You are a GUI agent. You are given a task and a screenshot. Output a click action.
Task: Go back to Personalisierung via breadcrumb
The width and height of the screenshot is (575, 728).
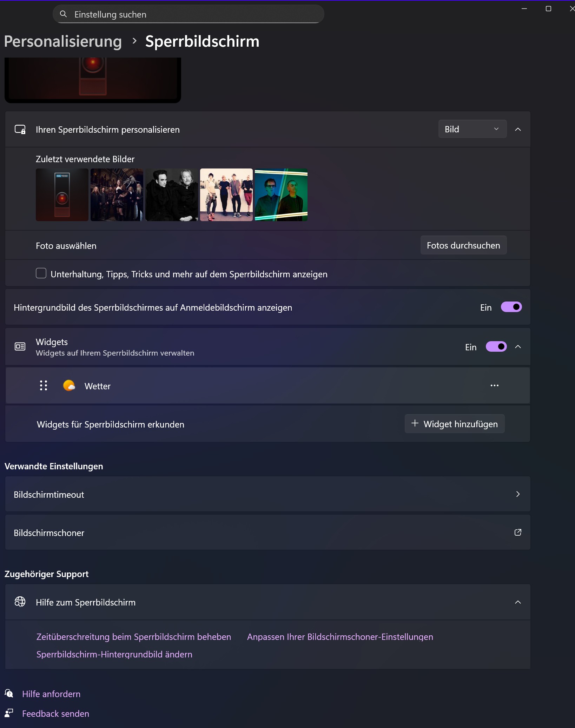click(63, 41)
